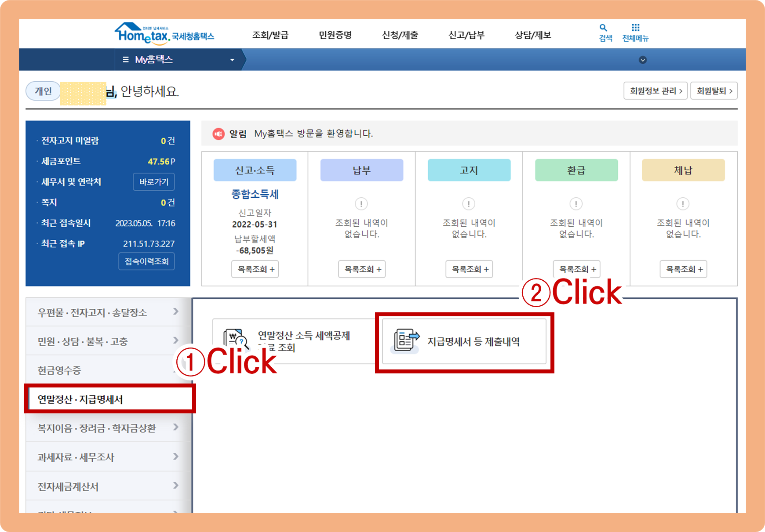Expand 전자세금계산서 chevron

(x=176, y=485)
